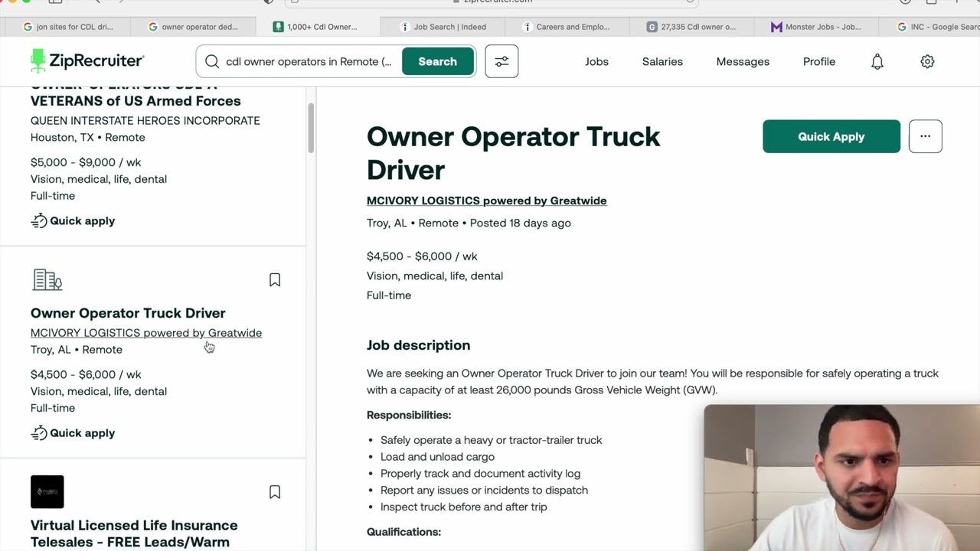Click the ZipRecruiter favicon on the active tab
980x551 pixels.
pos(279,27)
